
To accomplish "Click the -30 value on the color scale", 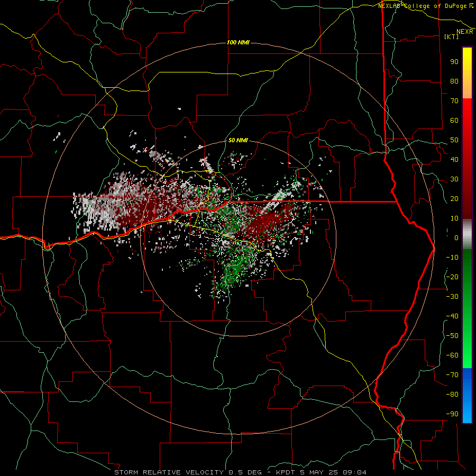I will pos(452,297).
